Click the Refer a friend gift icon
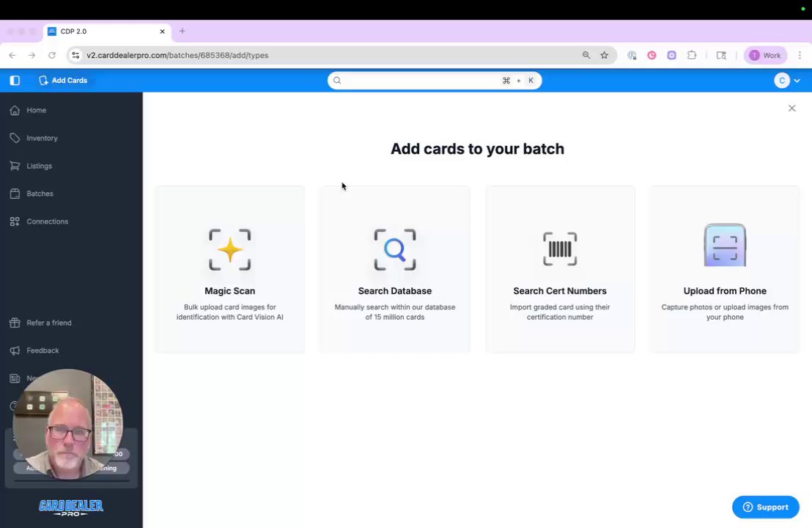 [x=15, y=323]
